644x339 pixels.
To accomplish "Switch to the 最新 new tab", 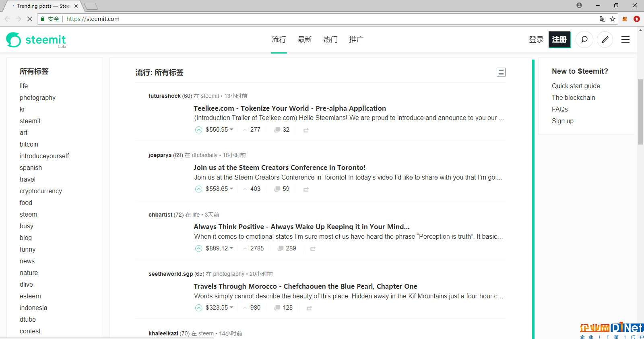I will pos(305,39).
